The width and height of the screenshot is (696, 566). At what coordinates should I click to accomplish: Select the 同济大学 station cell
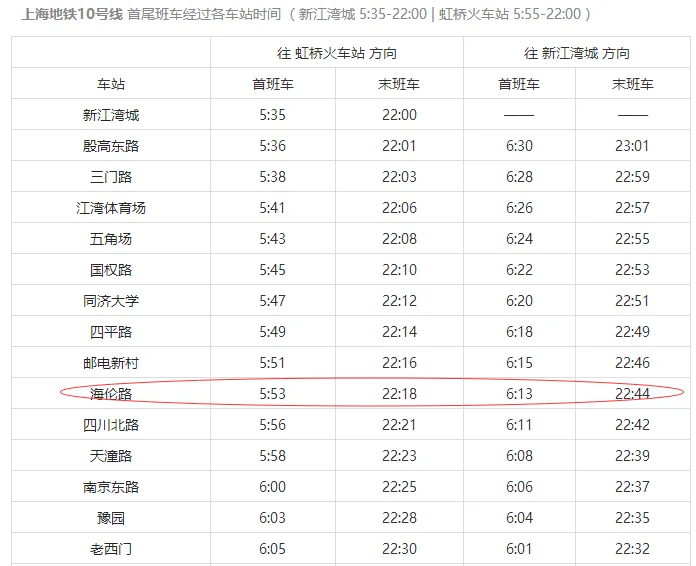(x=111, y=301)
